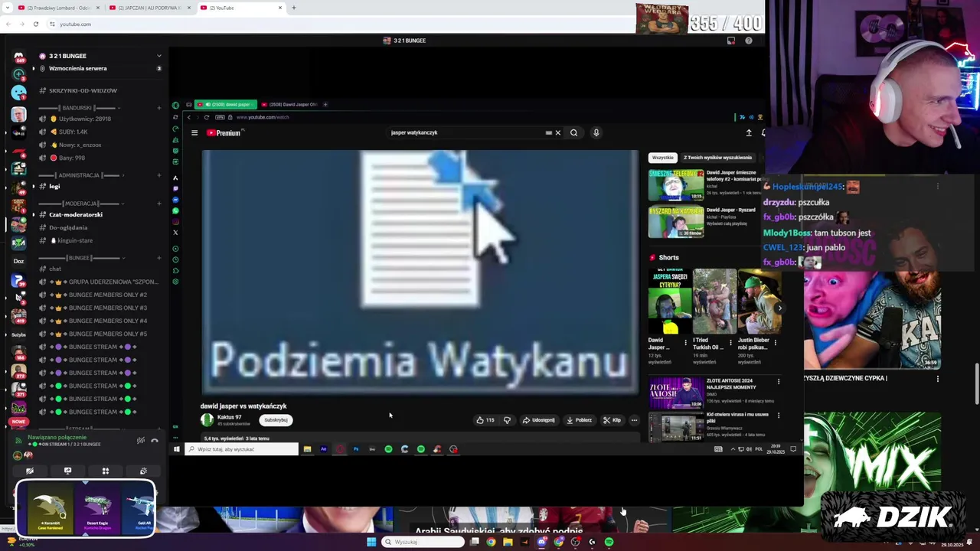The image size is (980, 551).
Task: Open the stream pop-out icon in header
Action: 731,41
